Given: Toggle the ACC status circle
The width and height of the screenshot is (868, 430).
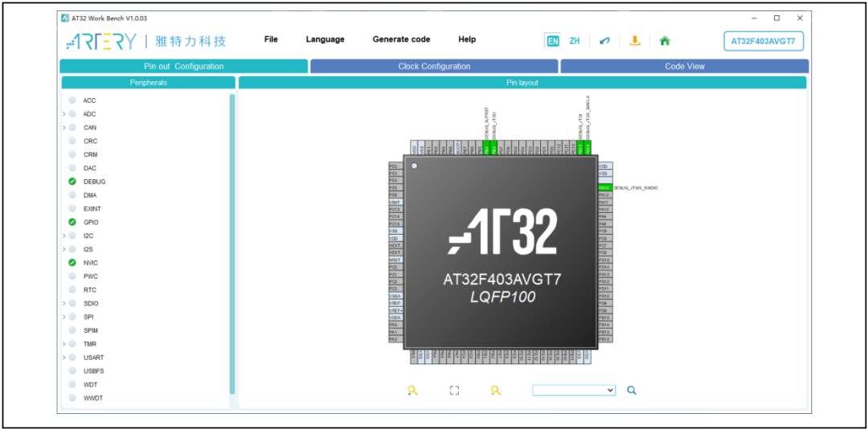Looking at the screenshot, I should click(x=72, y=100).
